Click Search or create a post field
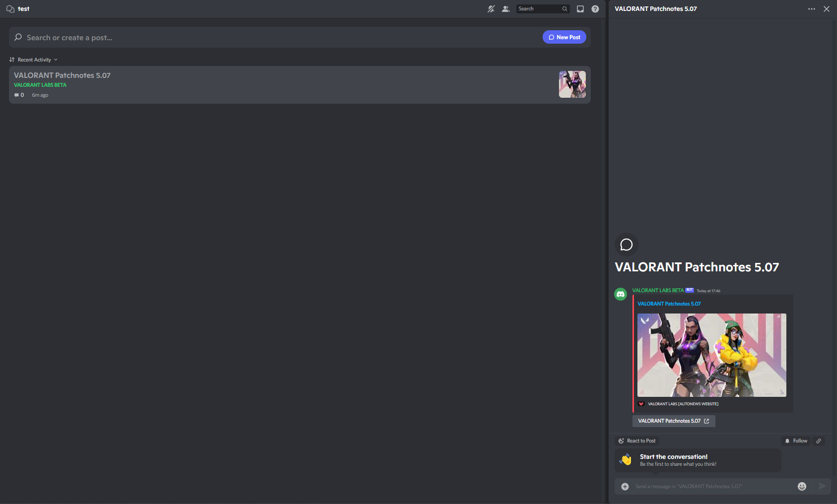 pos(299,37)
